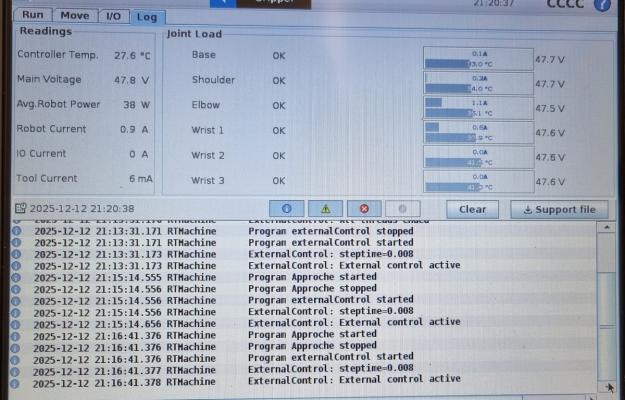Click the Base joint OK status
The width and height of the screenshot is (625, 400).
point(279,56)
